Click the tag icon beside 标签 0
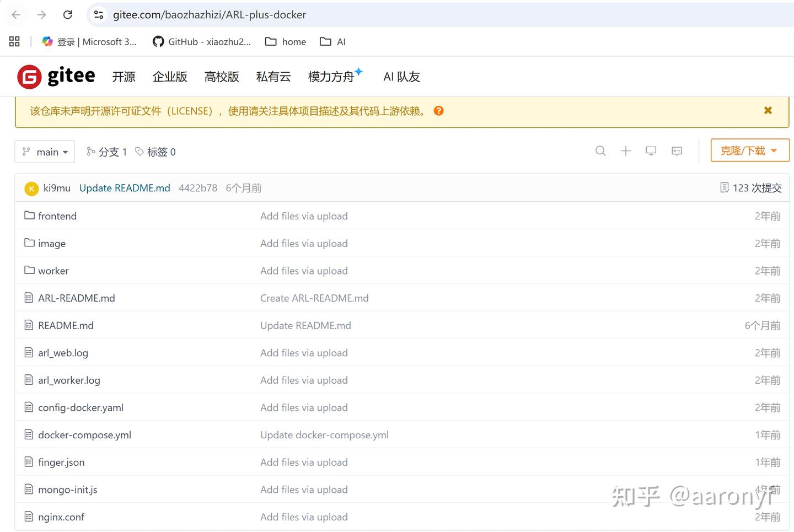794x532 pixels. pyautogui.click(x=140, y=152)
